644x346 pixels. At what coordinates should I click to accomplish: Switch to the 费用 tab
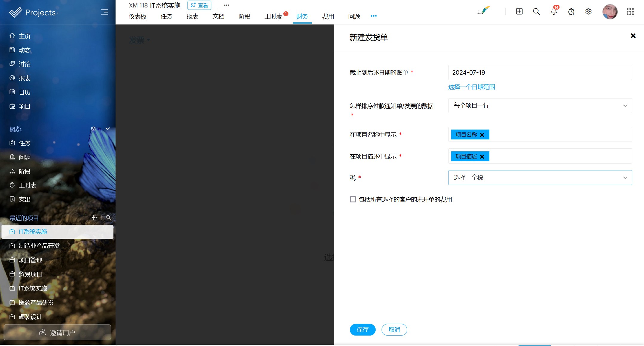click(328, 16)
